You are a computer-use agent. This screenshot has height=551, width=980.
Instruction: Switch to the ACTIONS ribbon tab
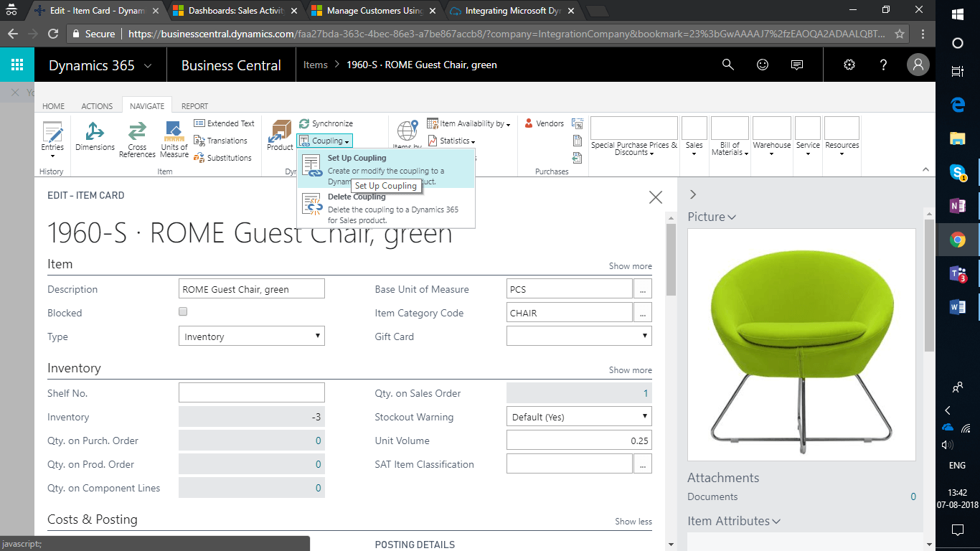pos(97,106)
